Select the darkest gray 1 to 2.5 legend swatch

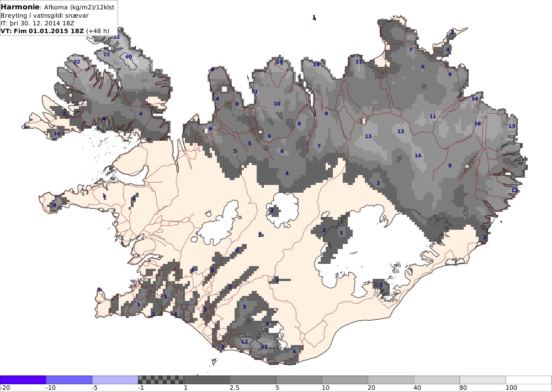(207, 380)
